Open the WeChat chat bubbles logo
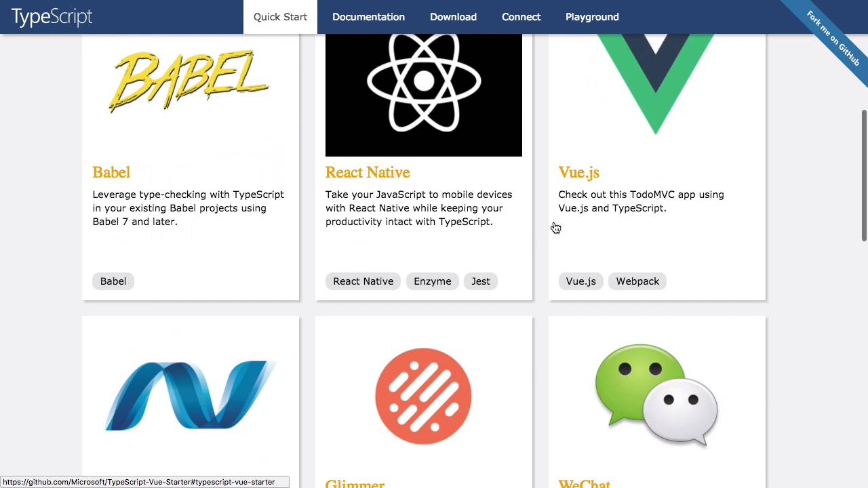868x488 pixels. click(x=656, y=395)
